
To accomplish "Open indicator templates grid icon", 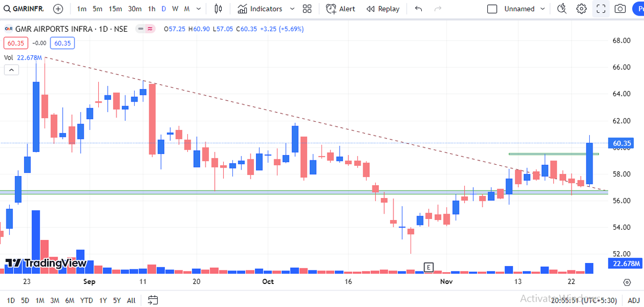I will coord(307,9).
